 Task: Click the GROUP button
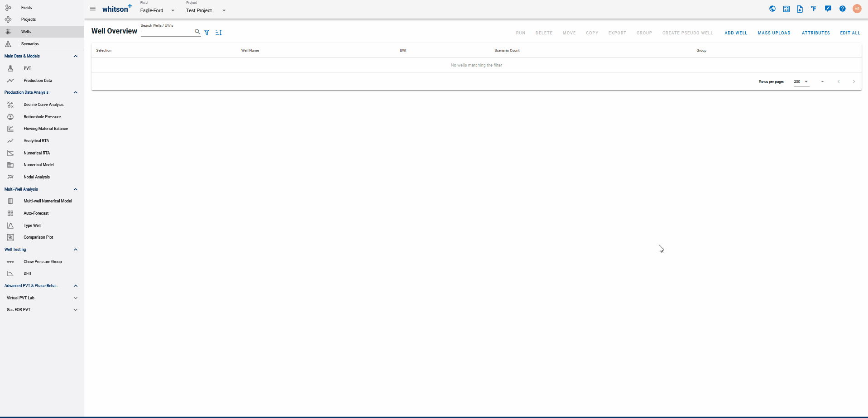point(644,33)
